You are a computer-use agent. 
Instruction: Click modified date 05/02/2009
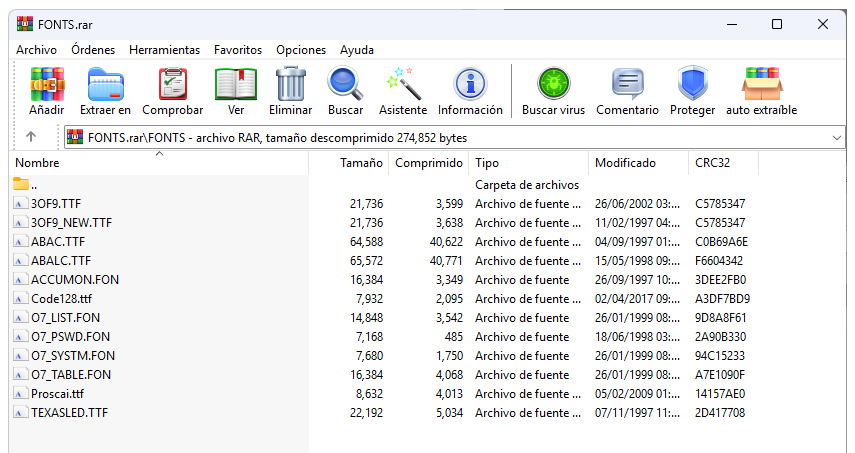click(x=637, y=394)
